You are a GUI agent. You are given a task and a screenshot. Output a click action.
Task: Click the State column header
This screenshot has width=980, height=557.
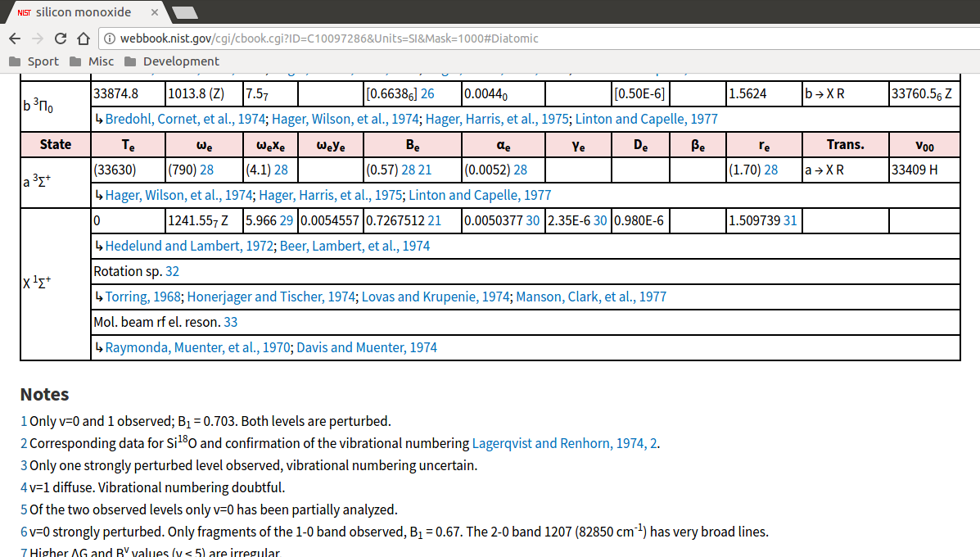[56, 144]
